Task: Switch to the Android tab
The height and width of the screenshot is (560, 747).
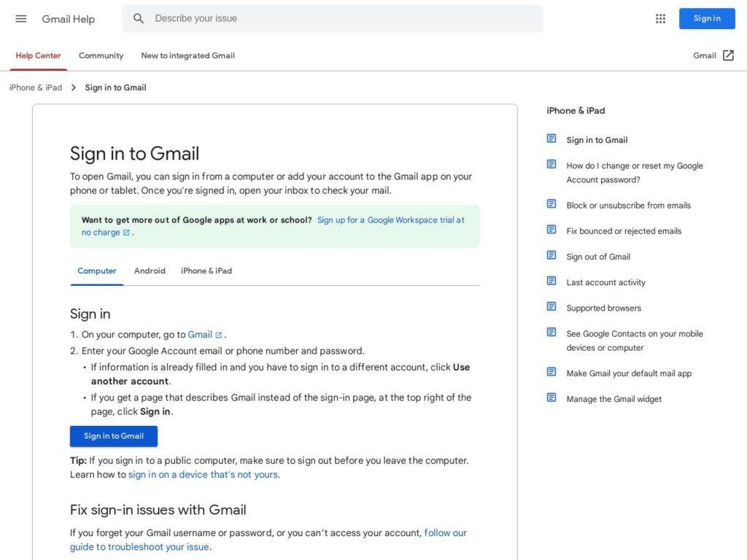Action: [150, 270]
